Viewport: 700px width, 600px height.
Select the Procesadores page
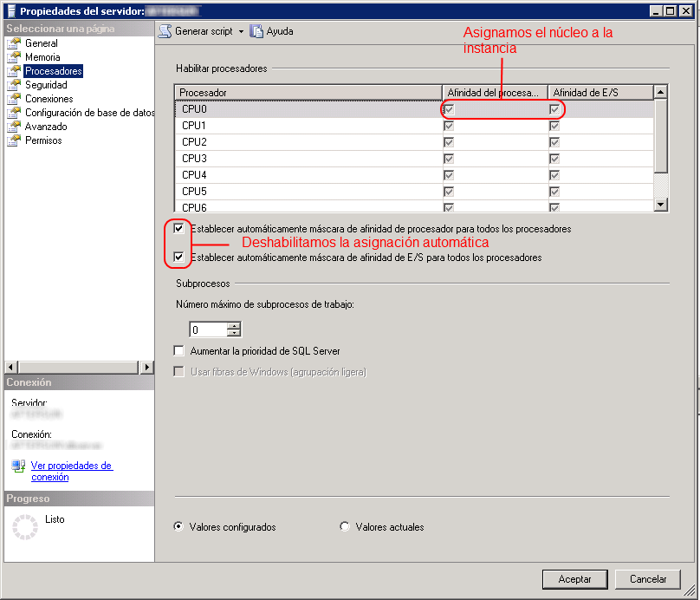point(54,71)
